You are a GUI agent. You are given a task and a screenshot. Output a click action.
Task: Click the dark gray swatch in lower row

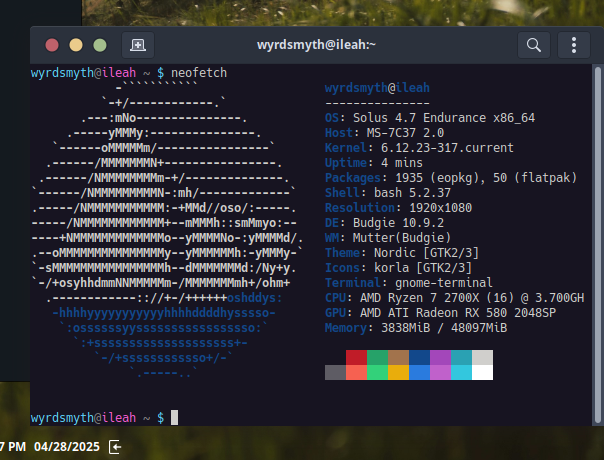(335, 372)
